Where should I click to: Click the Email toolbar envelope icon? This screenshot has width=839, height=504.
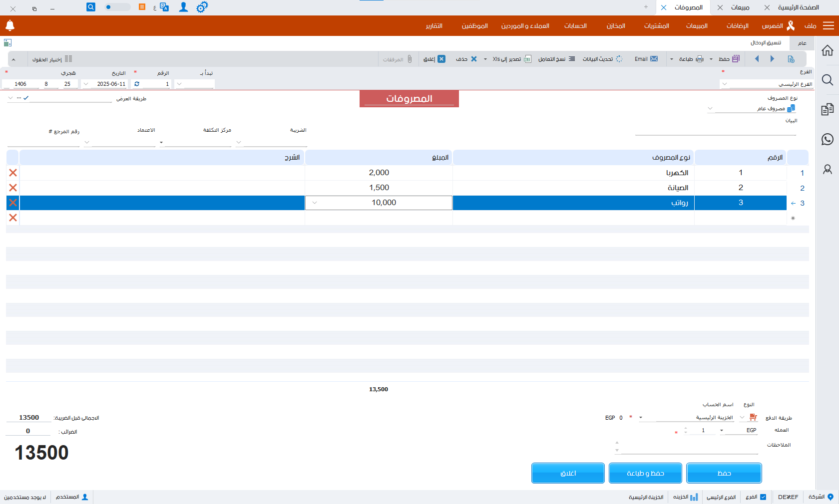(654, 59)
